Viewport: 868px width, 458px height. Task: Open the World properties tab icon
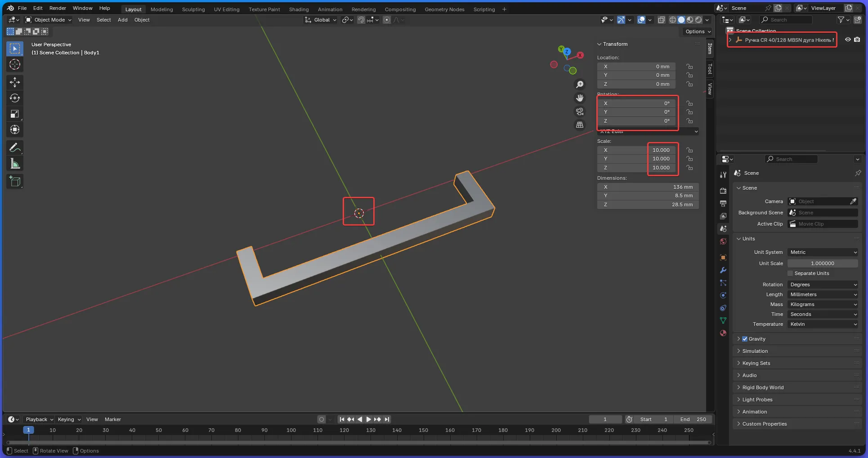(723, 241)
